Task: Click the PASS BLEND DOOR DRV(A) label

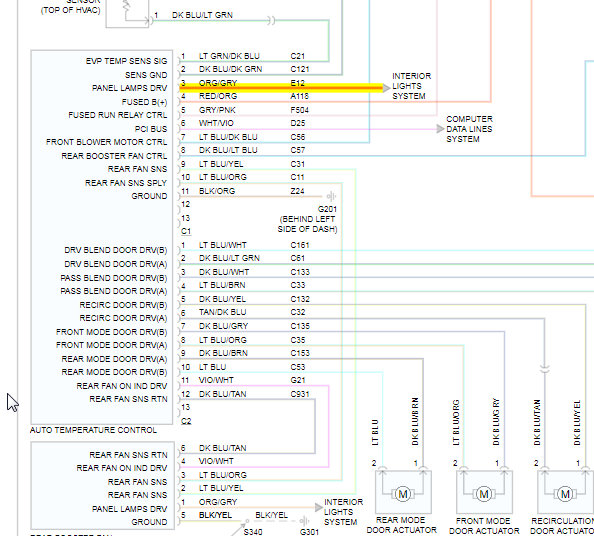Action: [114, 291]
